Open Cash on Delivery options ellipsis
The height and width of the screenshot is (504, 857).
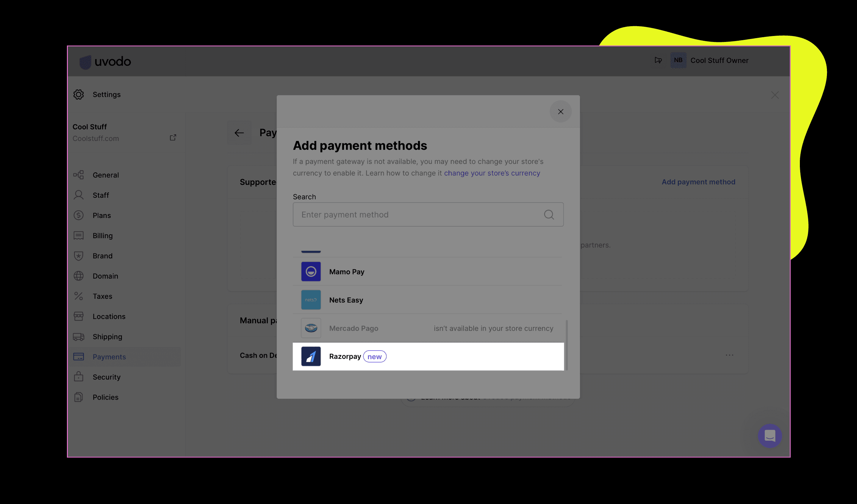point(729,355)
